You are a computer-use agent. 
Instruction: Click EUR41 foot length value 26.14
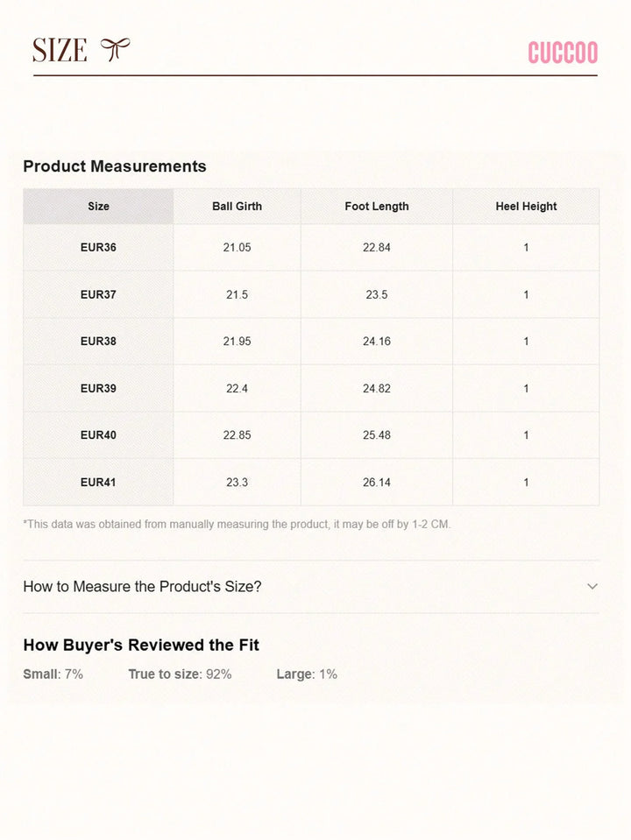click(x=377, y=482)
